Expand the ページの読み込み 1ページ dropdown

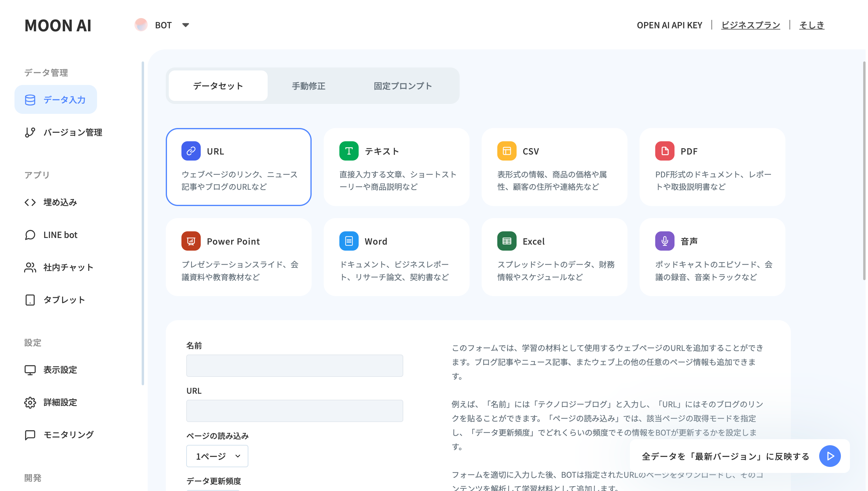click(x=217, y=456)
